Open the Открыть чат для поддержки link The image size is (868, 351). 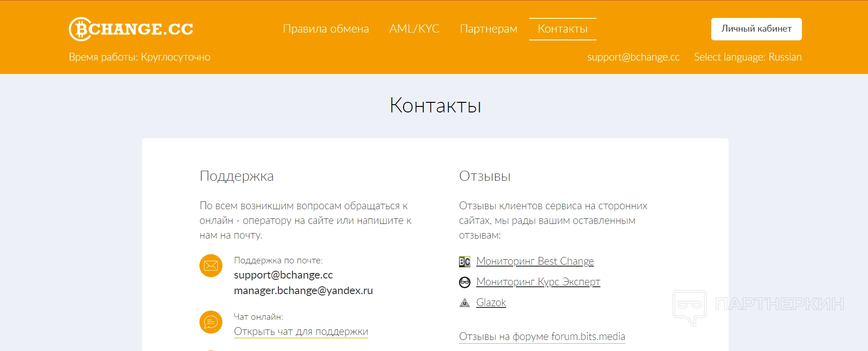[x=301, y=331]
